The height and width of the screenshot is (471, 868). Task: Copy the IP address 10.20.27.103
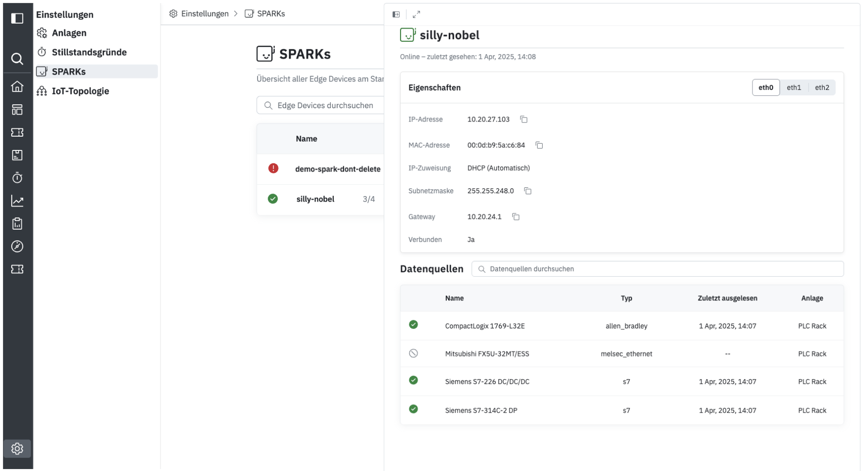click(x=523, y=119)
